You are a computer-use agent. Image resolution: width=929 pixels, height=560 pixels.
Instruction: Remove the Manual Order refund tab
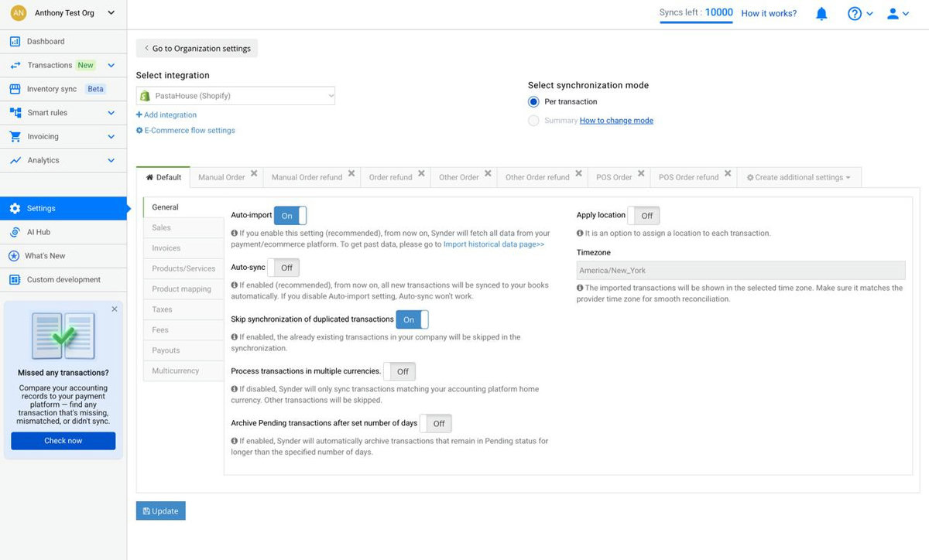click(351, 174)
